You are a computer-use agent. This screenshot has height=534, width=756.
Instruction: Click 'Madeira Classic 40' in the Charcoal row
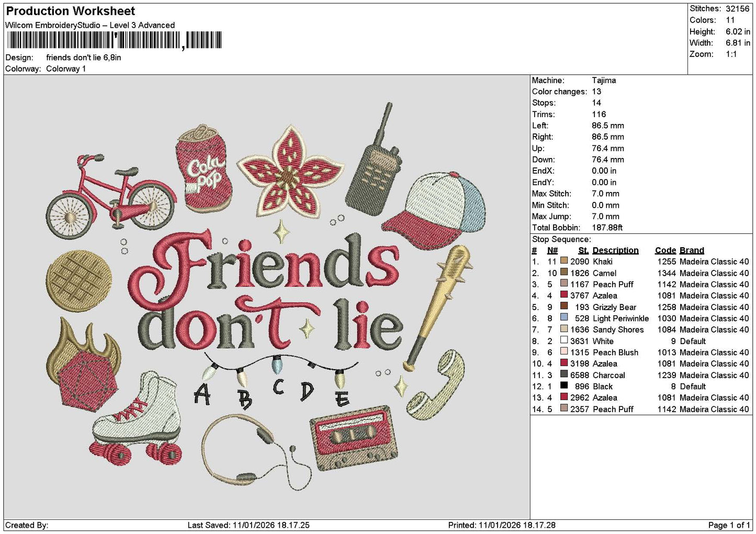[x=714, y=375]
